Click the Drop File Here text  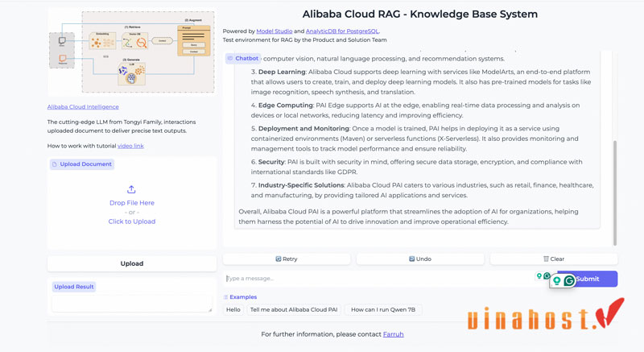coord(132,203)
